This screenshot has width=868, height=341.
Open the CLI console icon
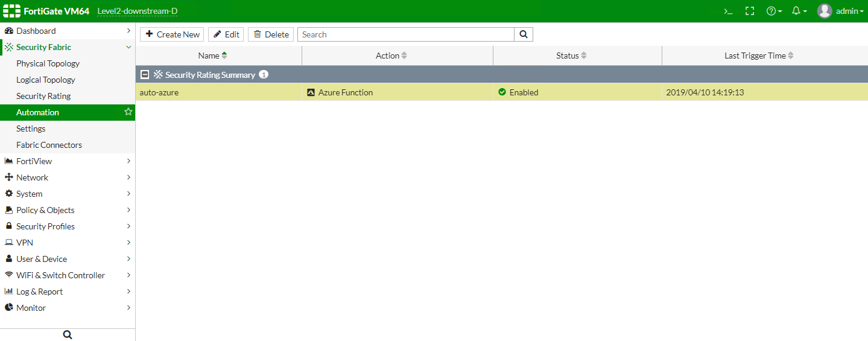(x=729, y=11)
